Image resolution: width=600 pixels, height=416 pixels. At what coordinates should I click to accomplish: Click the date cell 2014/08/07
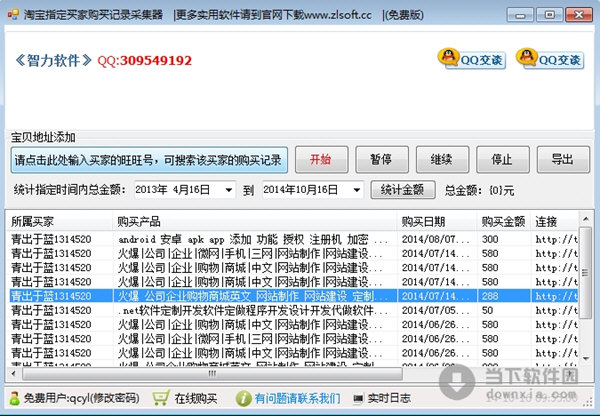click(435, 239)
